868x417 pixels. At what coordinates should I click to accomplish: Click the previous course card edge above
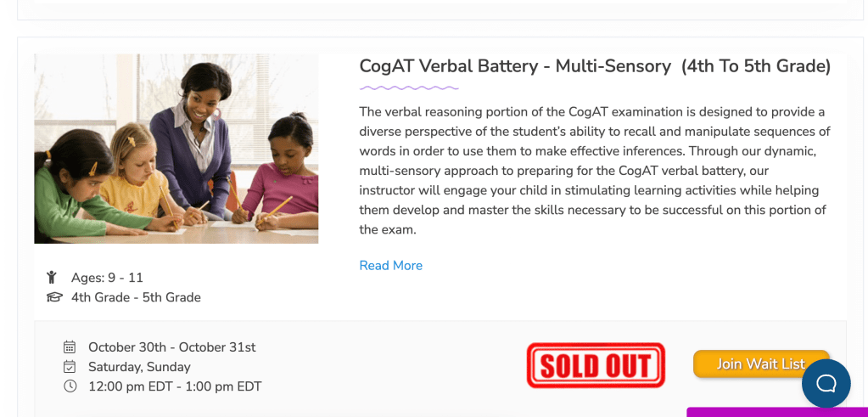(433, 10)
